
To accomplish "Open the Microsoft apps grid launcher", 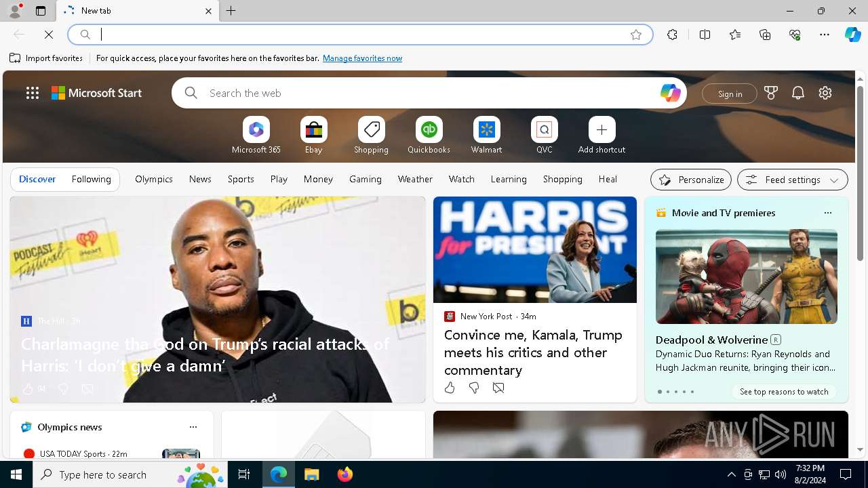I will click(x=33, y=93).
